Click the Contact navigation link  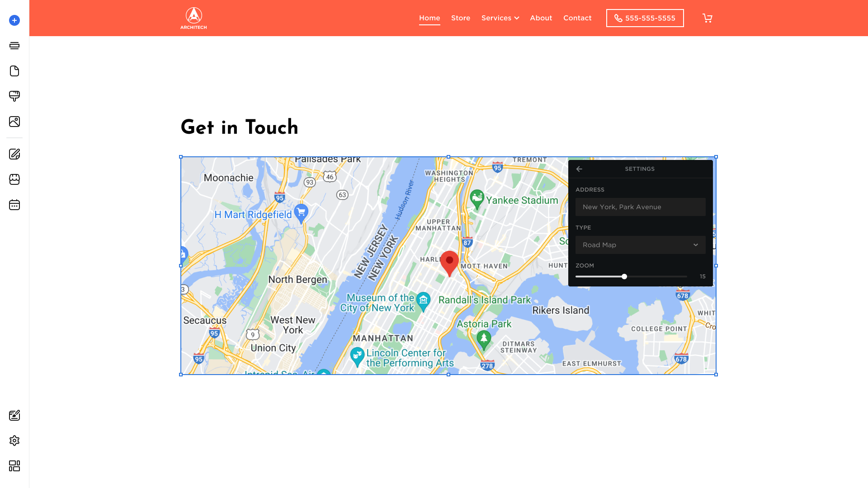577,18
